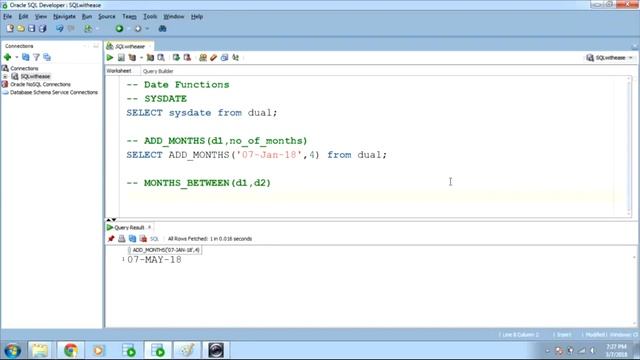This screenshot has width=640, height=360.
Task: Click the Schema Browser icon in Connections panel
Action: tap(47, 57)
